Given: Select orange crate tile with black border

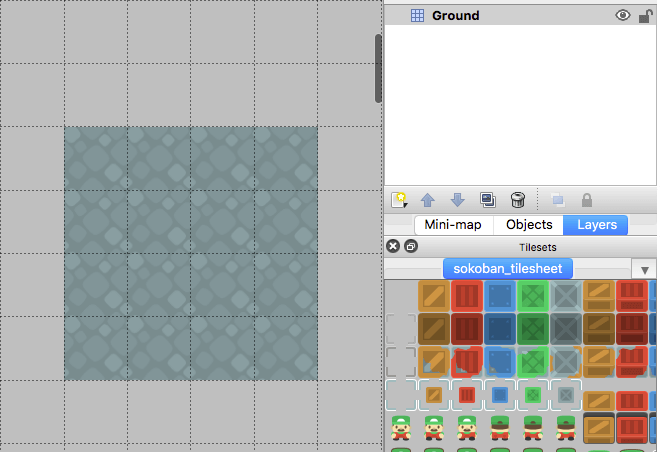Looking at the screenshot, I should click(x=599, y=428).
